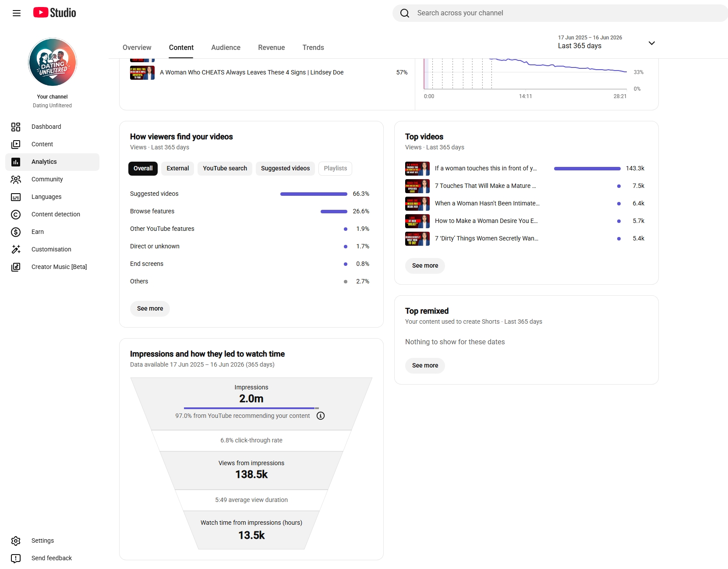Select the Suggested videos filter chip
The image size is (728, 569).
[x=286, y=168]
